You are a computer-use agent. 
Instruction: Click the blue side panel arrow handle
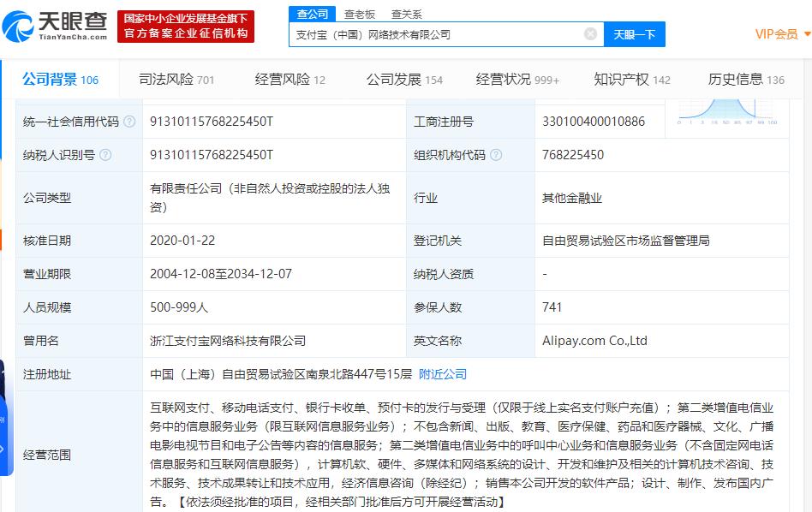pos(3,449)
